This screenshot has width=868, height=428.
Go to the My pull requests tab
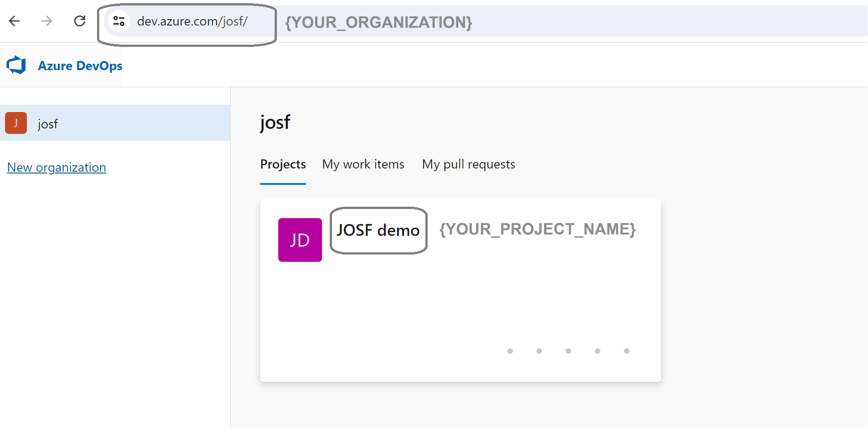pos(468,164)
